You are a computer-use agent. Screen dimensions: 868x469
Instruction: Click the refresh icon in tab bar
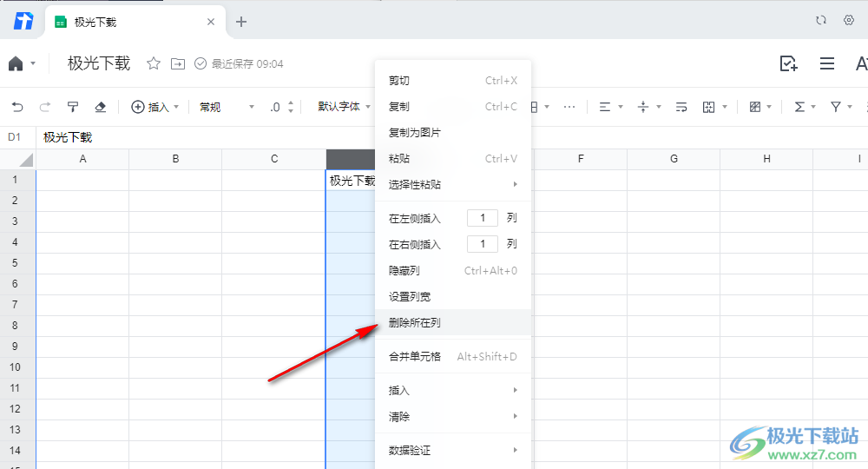coord(821,20)
